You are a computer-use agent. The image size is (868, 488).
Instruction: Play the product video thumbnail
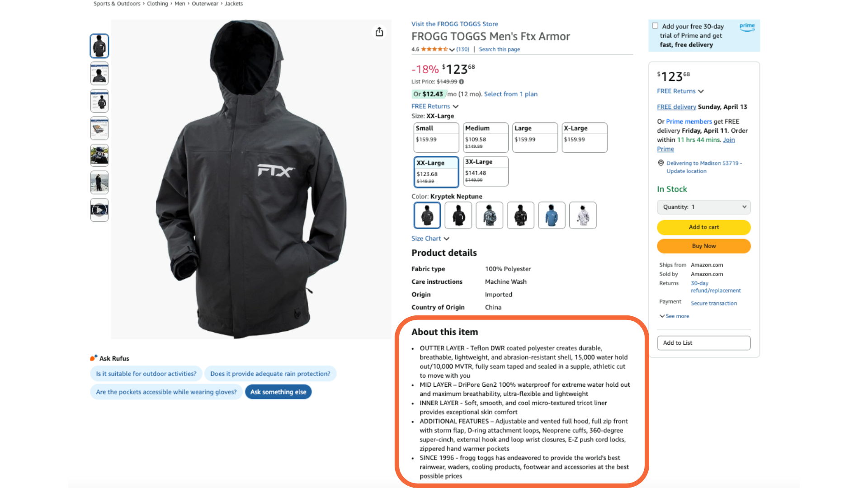click(x=99, y=210)
